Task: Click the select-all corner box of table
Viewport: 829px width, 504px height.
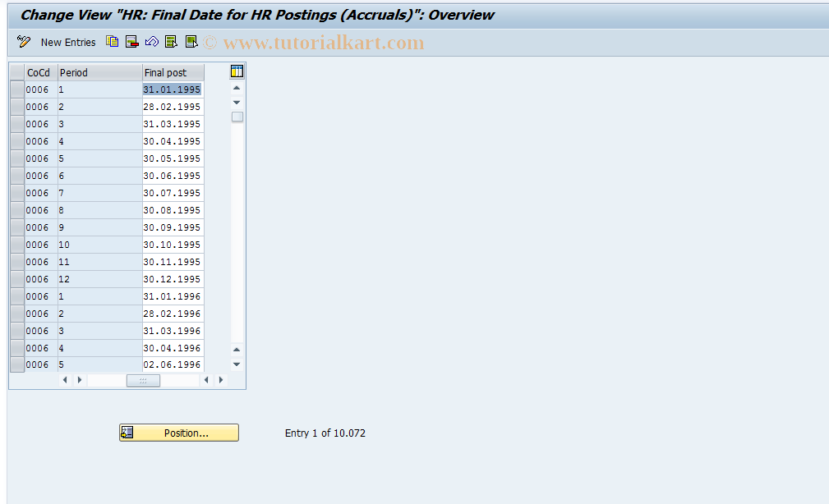Action: coord(17,72)
